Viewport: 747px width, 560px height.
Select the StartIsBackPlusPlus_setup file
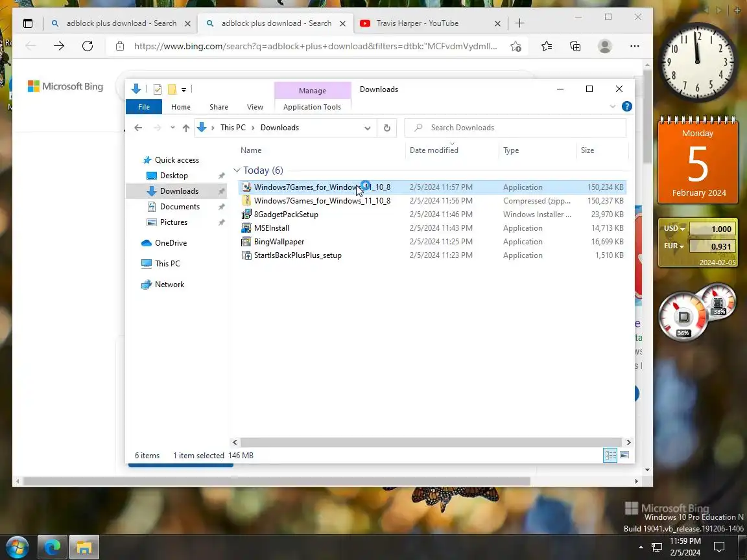tap(432, 255)
